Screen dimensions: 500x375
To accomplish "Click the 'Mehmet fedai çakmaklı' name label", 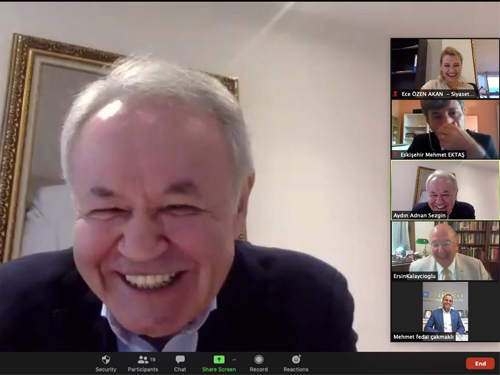I will coord(423,337).
